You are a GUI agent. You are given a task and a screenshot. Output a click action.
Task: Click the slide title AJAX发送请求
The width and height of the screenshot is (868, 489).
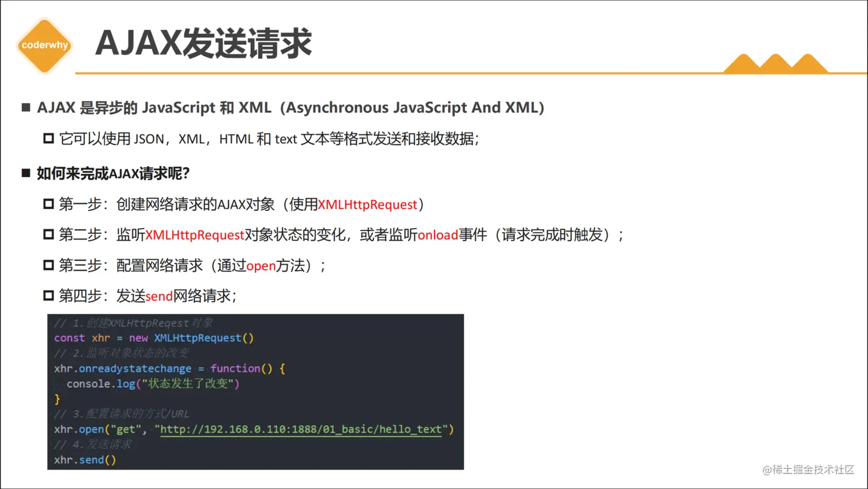(203, 43)
